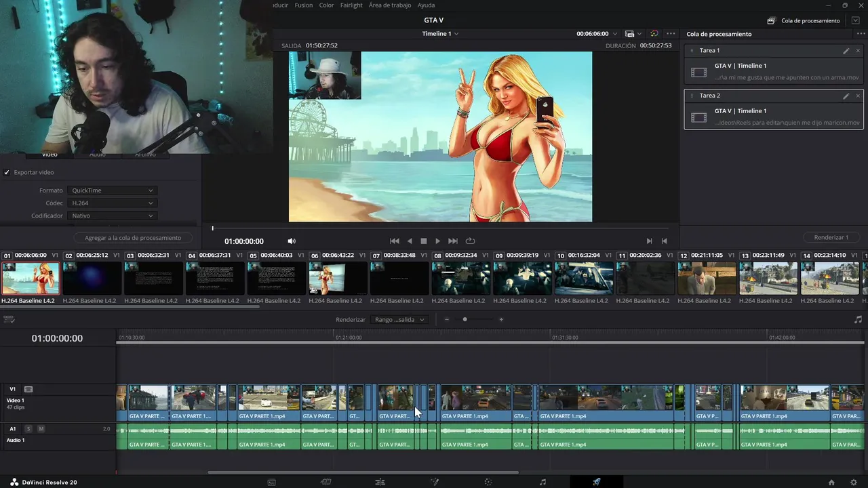Viewport: 868px width, 488px height.
Task: Open the Timeline 1 selector dropdown
Action: click(440, 34)
